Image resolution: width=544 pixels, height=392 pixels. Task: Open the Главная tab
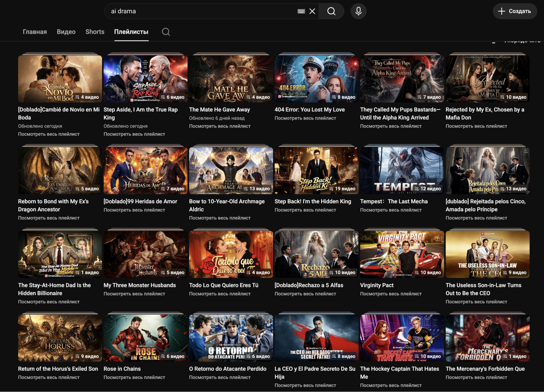click(x=35, y=32)
